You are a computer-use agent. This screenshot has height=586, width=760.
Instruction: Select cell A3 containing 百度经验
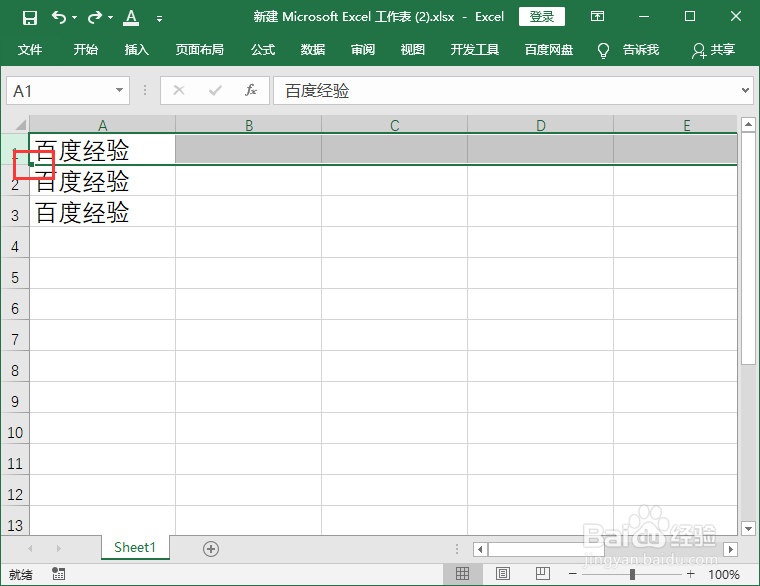point(102,212)
